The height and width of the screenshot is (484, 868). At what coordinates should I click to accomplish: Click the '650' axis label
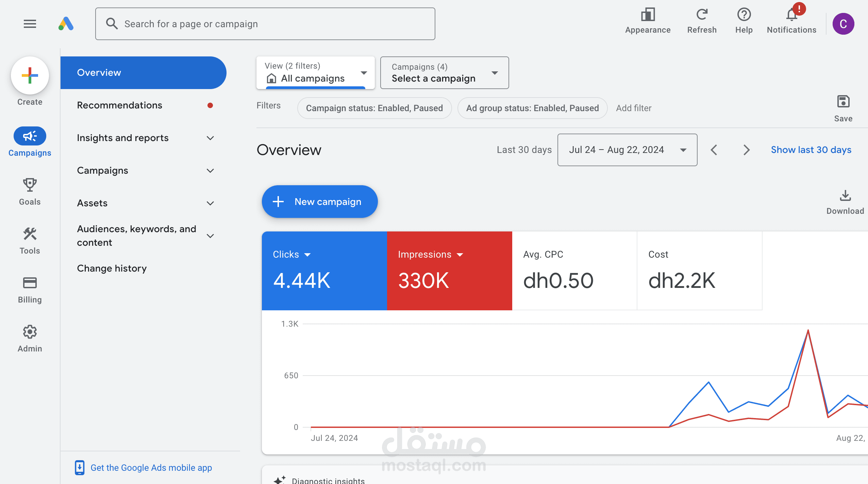point(291,376)
